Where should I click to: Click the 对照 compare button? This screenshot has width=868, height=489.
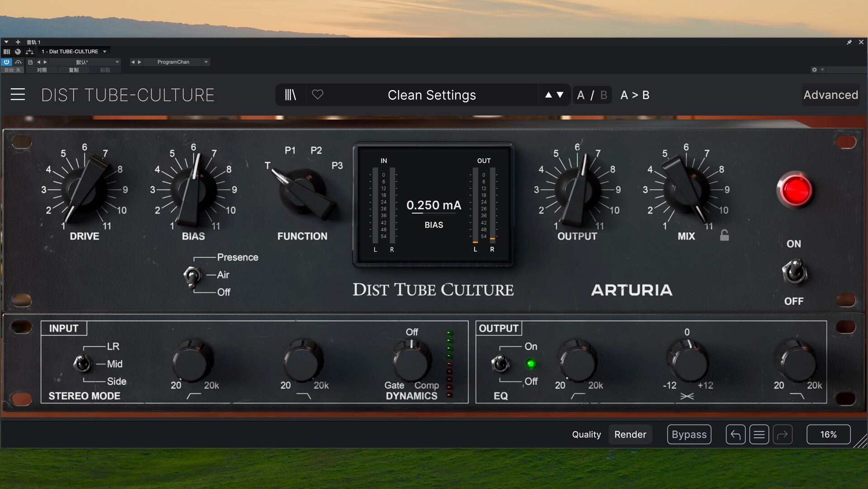click(x=42, y=70)
